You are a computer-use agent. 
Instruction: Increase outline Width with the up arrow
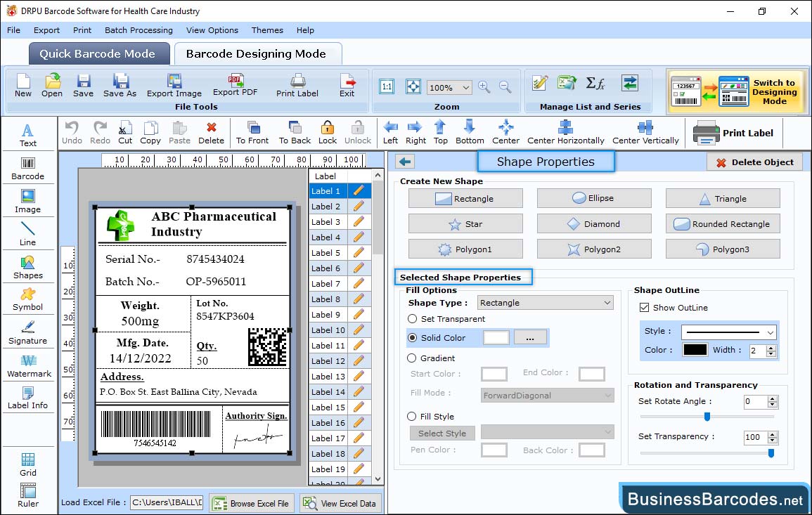[x=772, y=347]
